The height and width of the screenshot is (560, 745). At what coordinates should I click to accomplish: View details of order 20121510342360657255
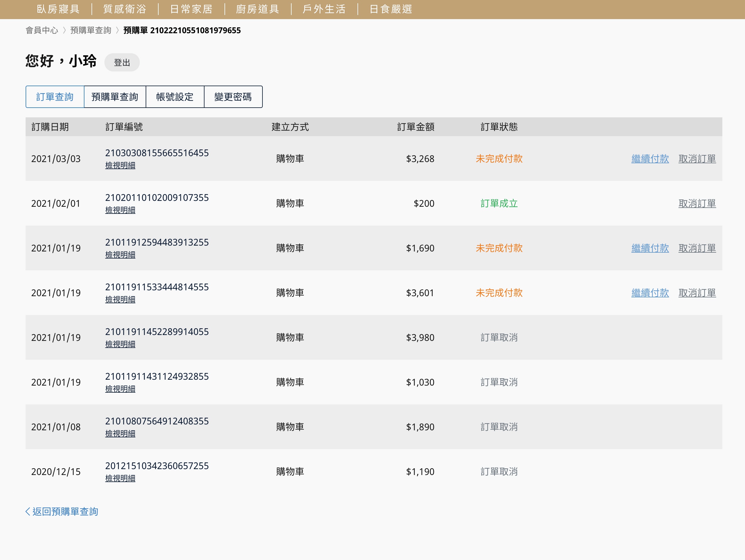tap(120, 478)
